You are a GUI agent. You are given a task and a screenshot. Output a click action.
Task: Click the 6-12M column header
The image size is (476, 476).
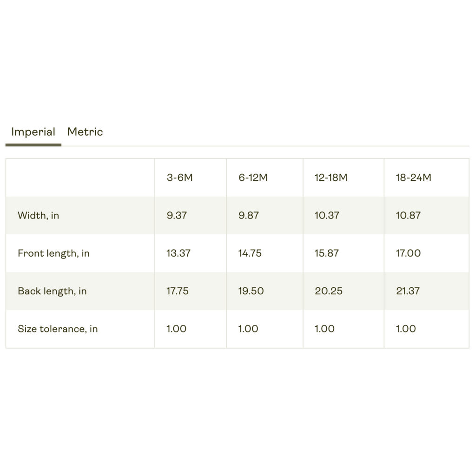253,178
